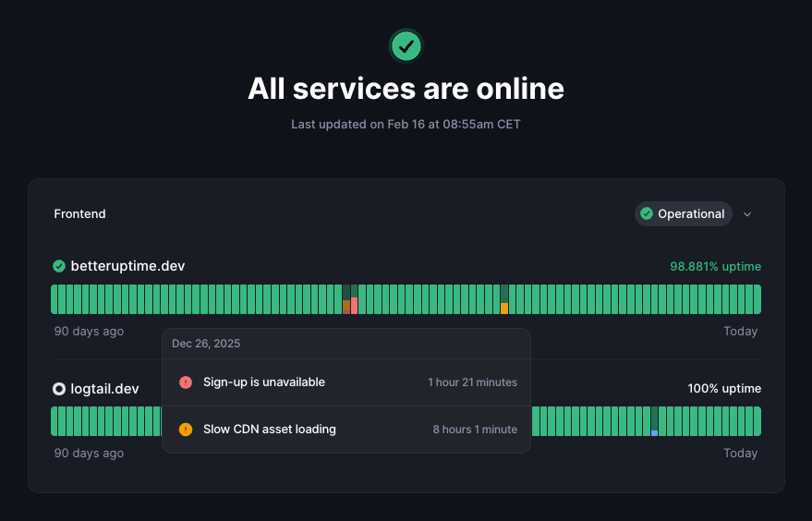Click the large green checkmark status icon
Viewport: 812px width, 521px height.
click(x=406, y=46)
